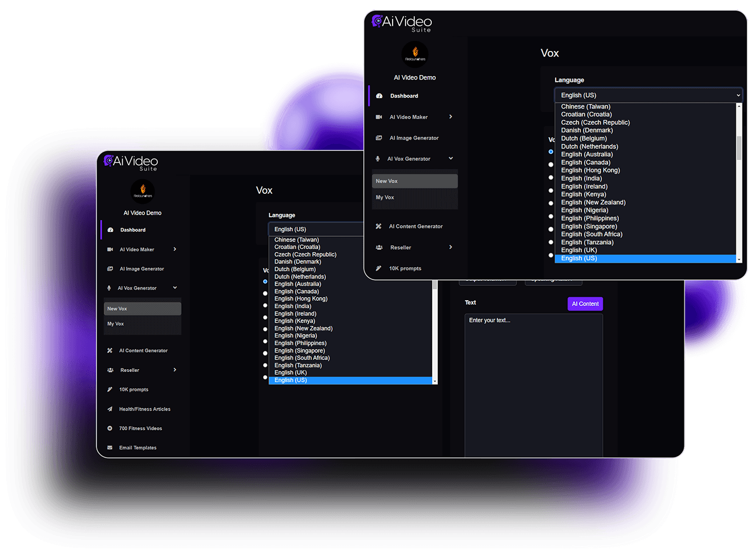
Task: Open Language dropdown in front window
Action: click(648, 95)
